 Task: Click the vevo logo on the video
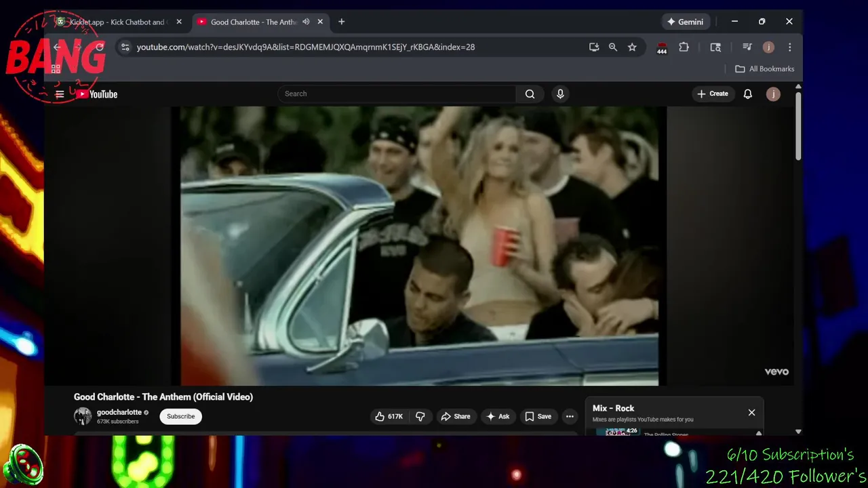(776, 371)
